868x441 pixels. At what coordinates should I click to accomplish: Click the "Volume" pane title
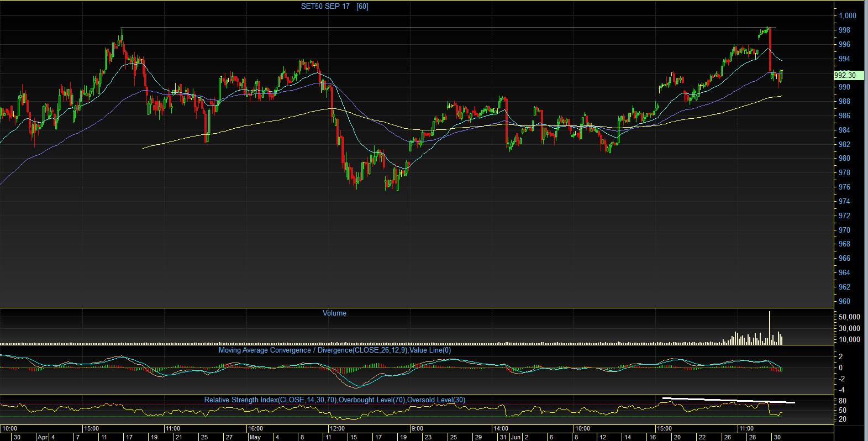tap(334, 313)
